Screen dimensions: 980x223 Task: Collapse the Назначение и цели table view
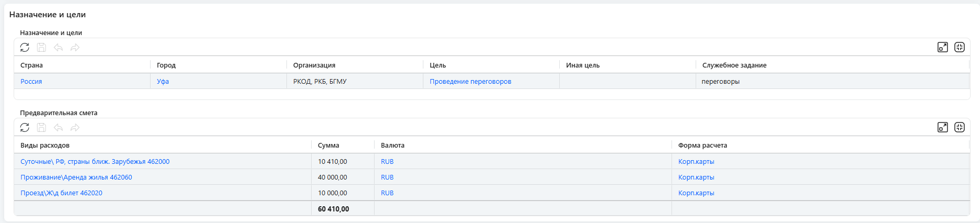tap(960, 48)
